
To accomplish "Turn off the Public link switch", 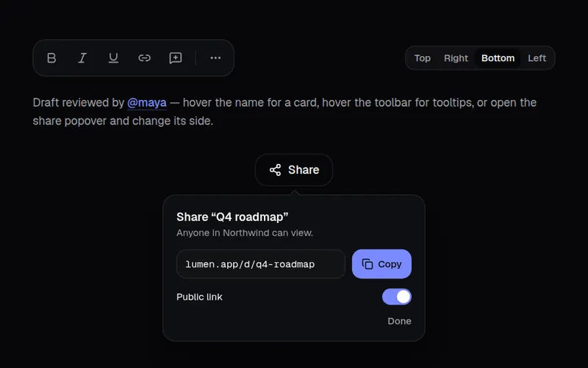I will pos(397,297).
